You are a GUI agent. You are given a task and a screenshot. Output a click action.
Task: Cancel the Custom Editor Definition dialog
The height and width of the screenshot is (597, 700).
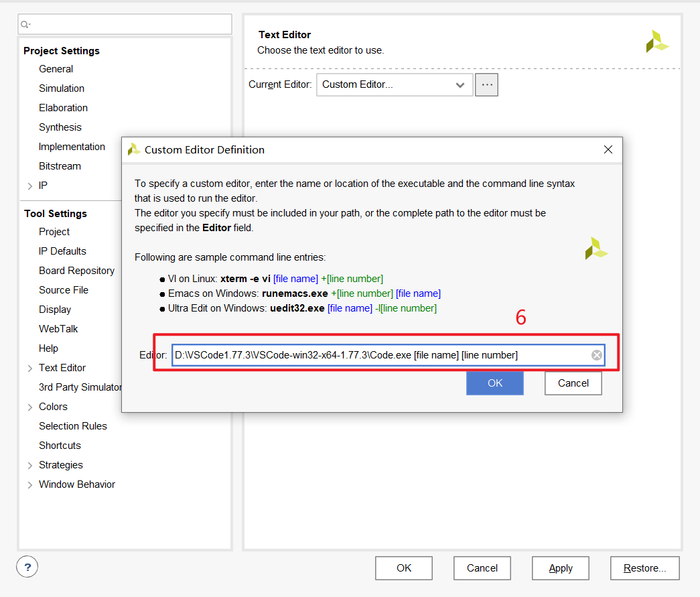(x=573, y=383)
